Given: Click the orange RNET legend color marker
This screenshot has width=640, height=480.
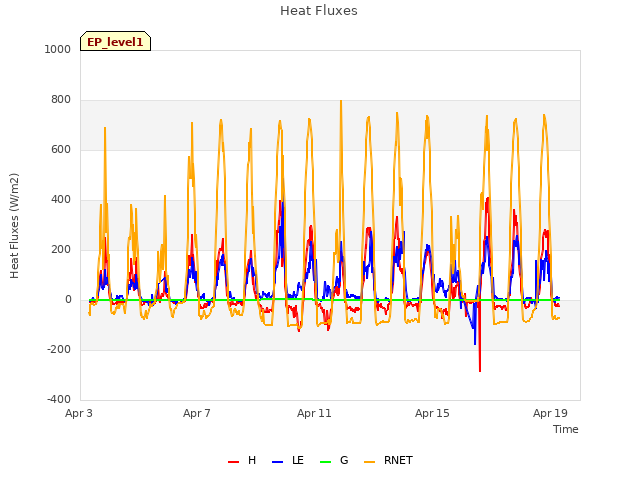Looking at the screenshot, I should pyautogui.click(x=369, y=462).
